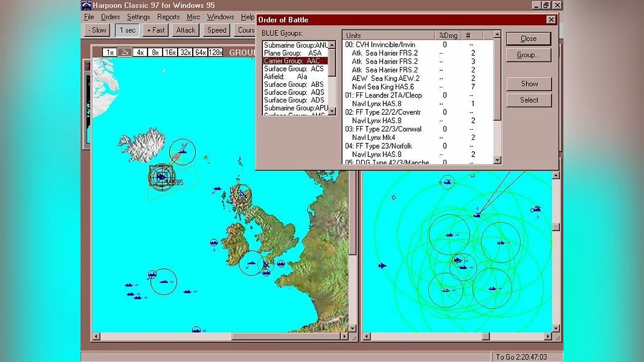Click the up arrow of BLUE Groups list
644x362 pixels.
(x=332, y=45)
